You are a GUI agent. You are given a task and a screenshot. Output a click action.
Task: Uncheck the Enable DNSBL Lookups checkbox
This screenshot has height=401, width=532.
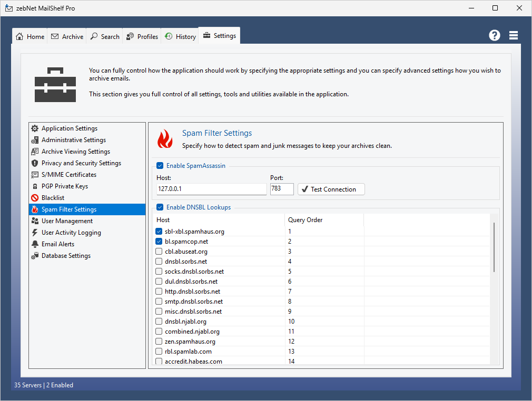click(x=160, y=207)
